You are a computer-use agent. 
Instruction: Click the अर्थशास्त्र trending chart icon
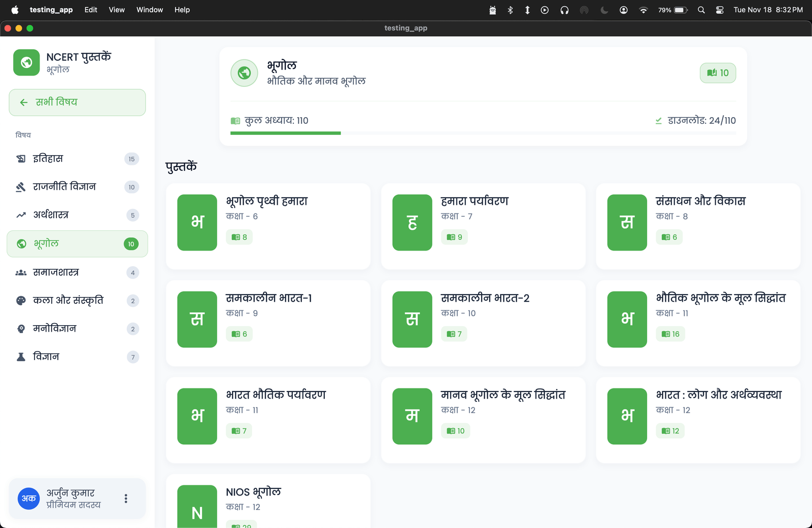tap(21, 215)
